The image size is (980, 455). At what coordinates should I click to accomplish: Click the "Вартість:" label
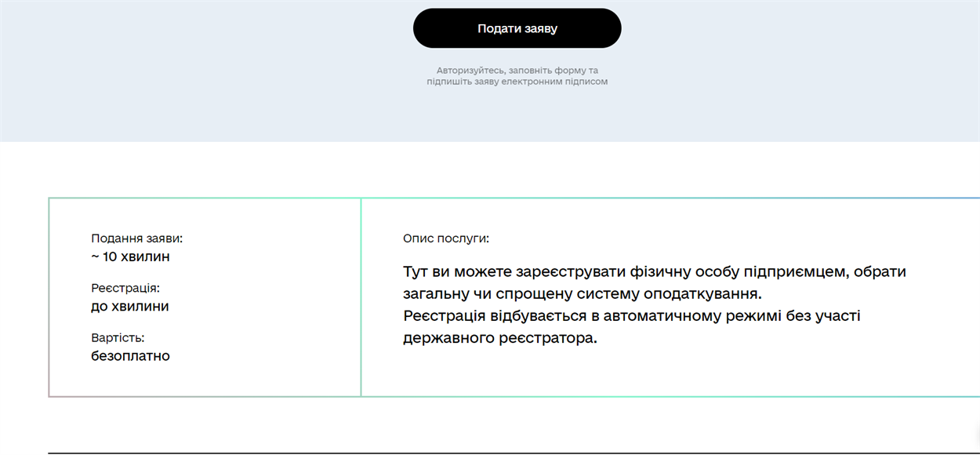pyautogui.click(x=118, y=337)
